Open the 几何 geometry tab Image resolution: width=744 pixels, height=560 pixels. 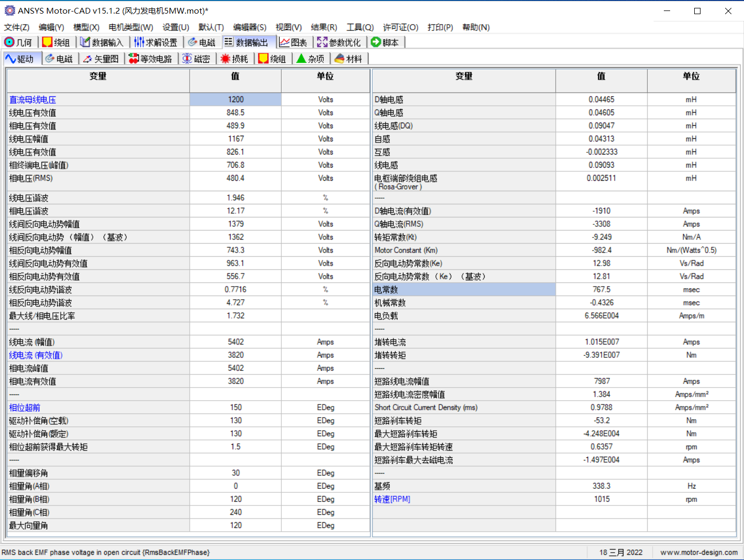tap(19, 42)
